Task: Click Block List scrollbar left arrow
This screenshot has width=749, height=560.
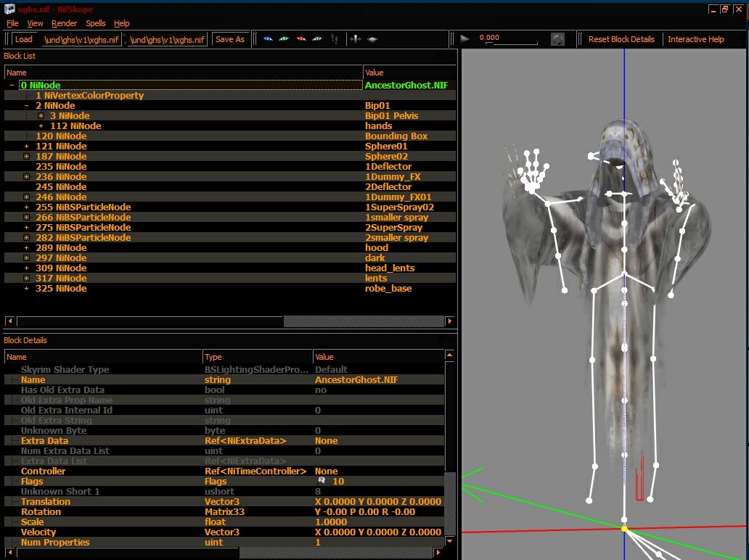Action: (x=10, y=321)
